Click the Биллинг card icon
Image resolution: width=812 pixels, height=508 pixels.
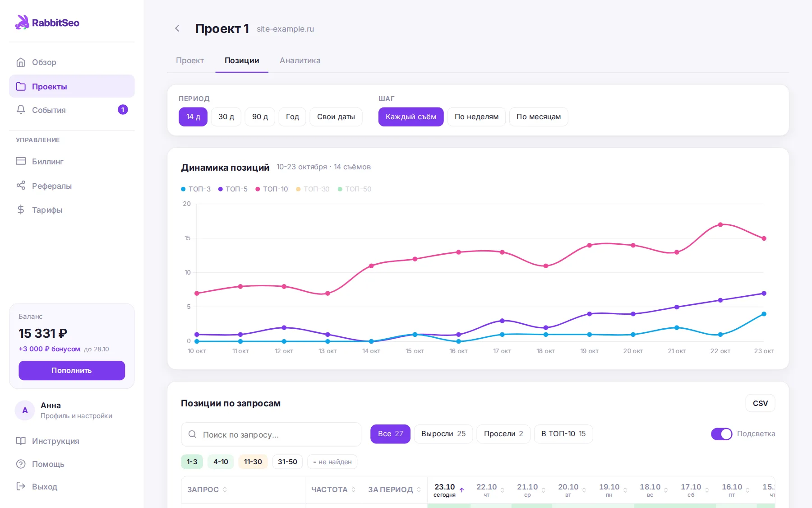click(21, 161)
